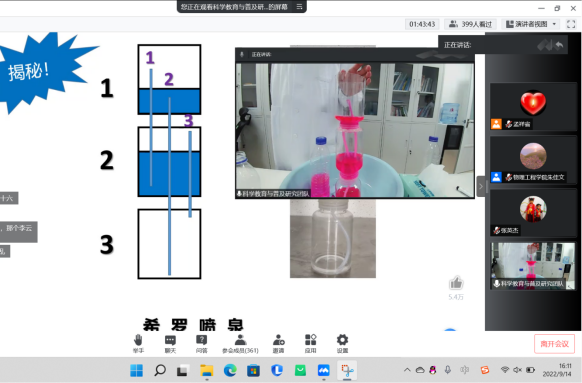Show hidden tray icons chevron
Image resolution: width=582 pixels, height=383 pixels.
407,370
